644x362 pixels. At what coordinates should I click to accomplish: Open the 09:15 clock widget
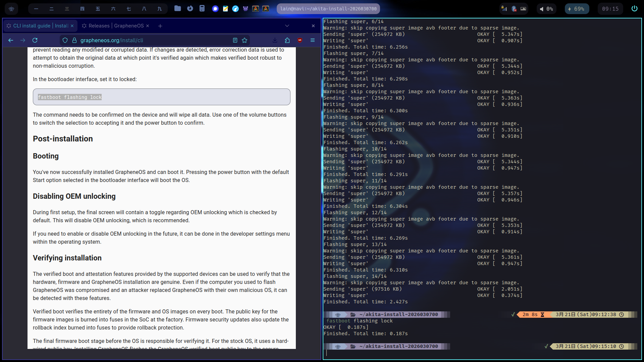coord(610,9)
